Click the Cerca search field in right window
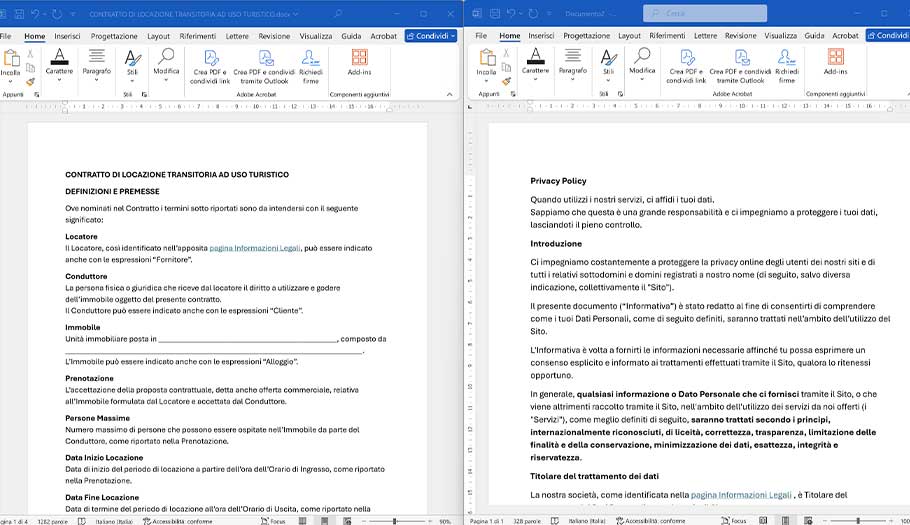 point(705,13)
